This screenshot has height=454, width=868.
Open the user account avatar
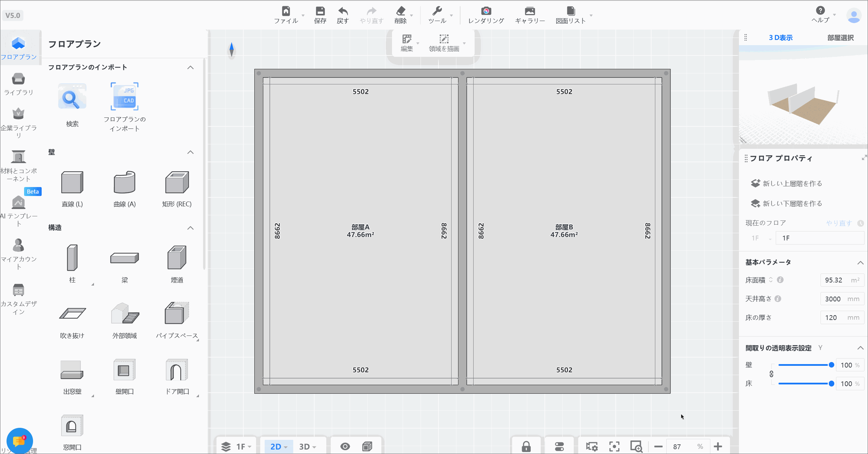click(x=854, y=16)
